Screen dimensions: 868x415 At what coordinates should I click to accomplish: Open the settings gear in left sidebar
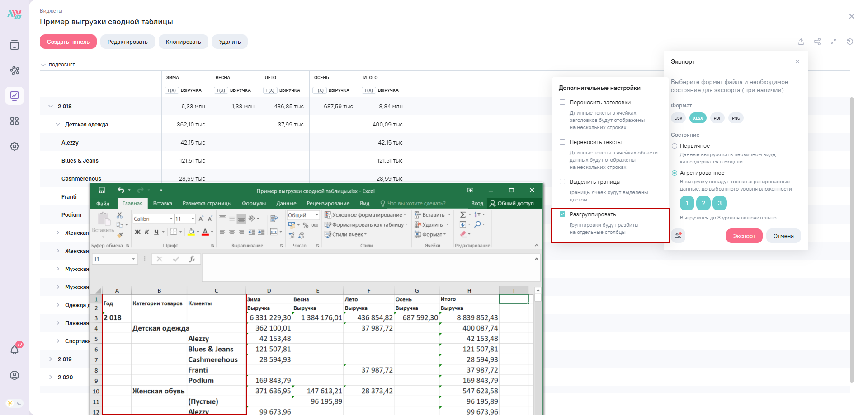tap(14, 146)
